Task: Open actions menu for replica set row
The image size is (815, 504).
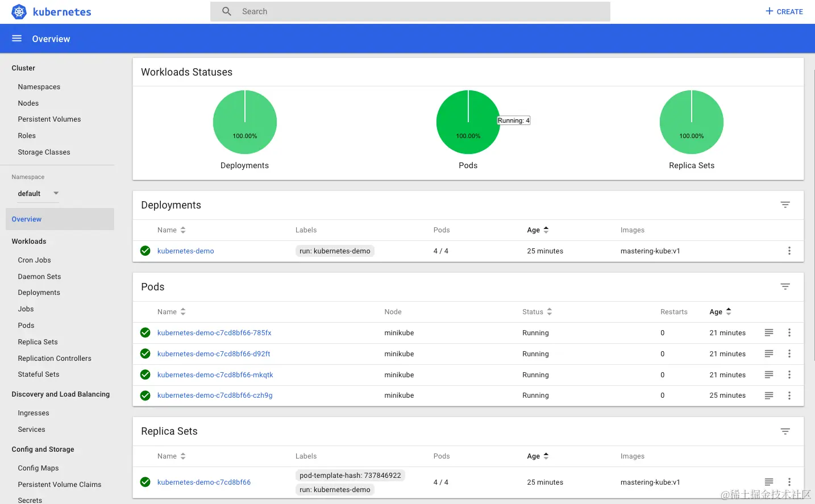Action: coord(789,482)
